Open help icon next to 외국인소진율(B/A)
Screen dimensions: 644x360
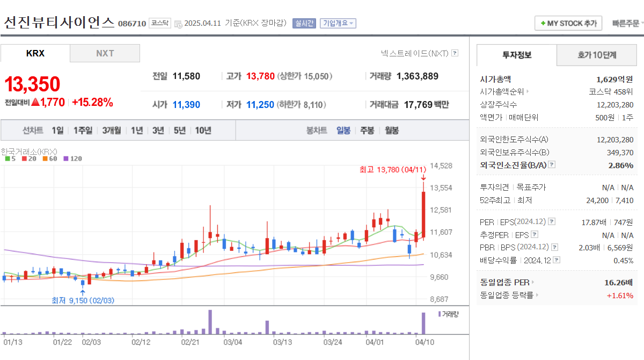(x=552, y=165)
